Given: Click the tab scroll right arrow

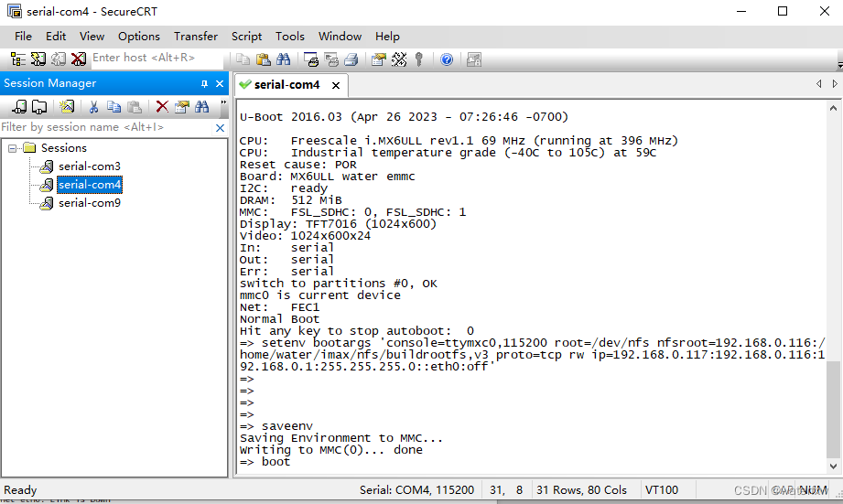Looking at the screenshot, I should (x=835, y=84).
